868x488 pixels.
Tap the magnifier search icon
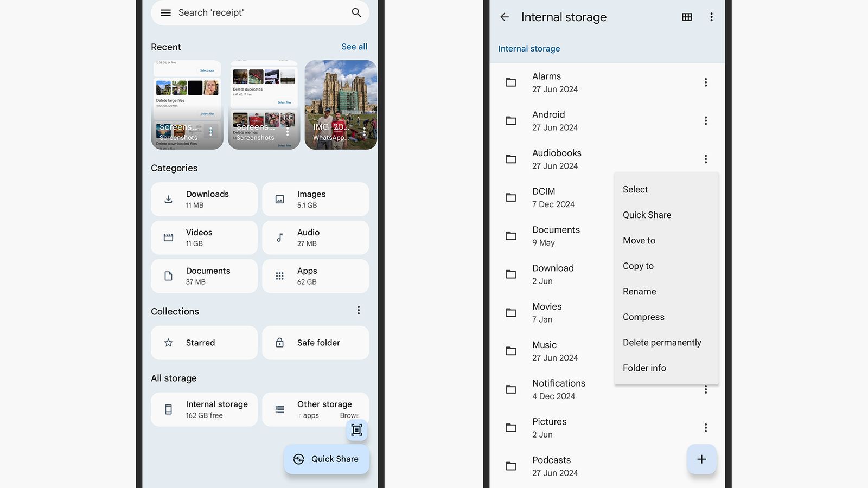[356, 12]
